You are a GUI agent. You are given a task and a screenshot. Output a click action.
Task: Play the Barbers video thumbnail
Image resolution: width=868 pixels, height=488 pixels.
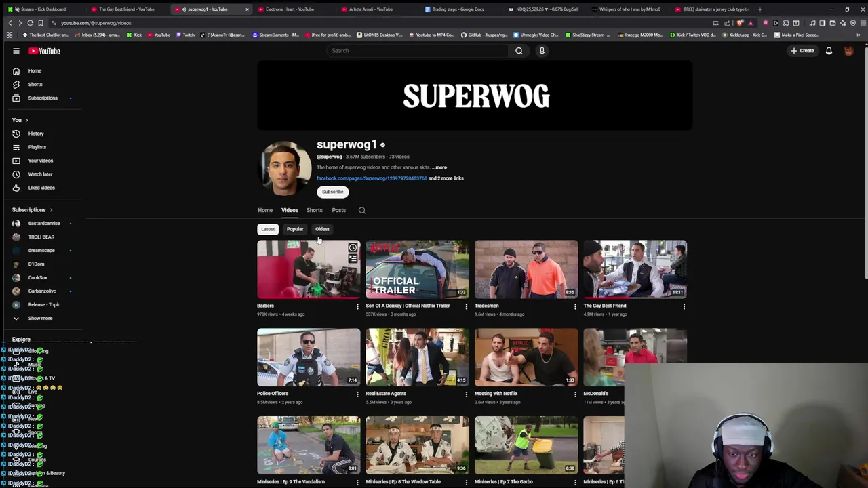[x=309, y=269]
